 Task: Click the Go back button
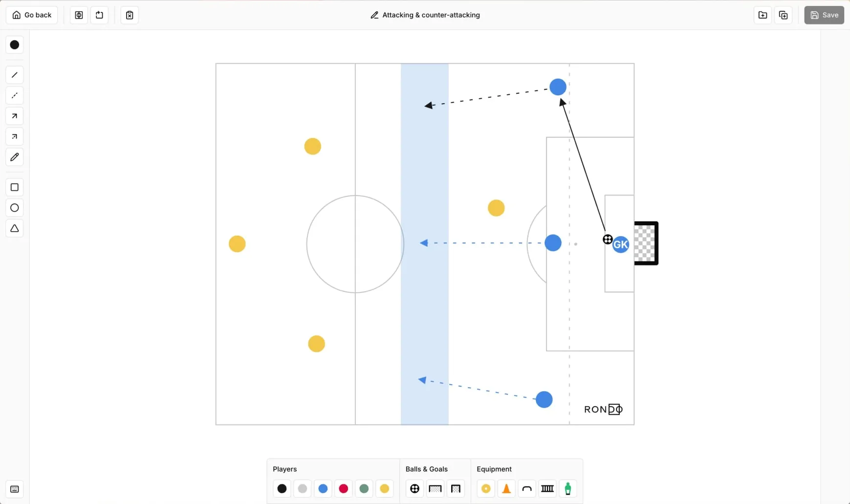click(x=32, y=15)
